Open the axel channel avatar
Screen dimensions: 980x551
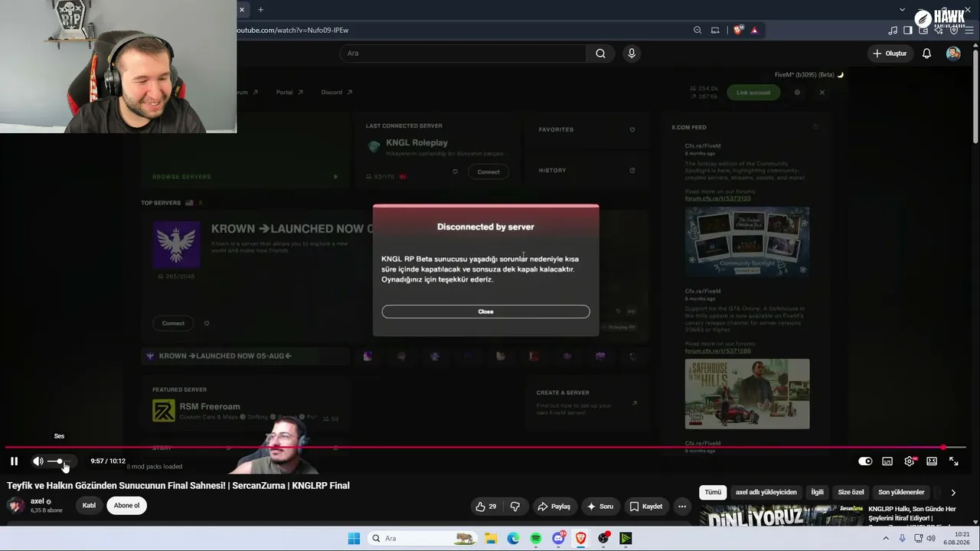[x=16, y=506]
